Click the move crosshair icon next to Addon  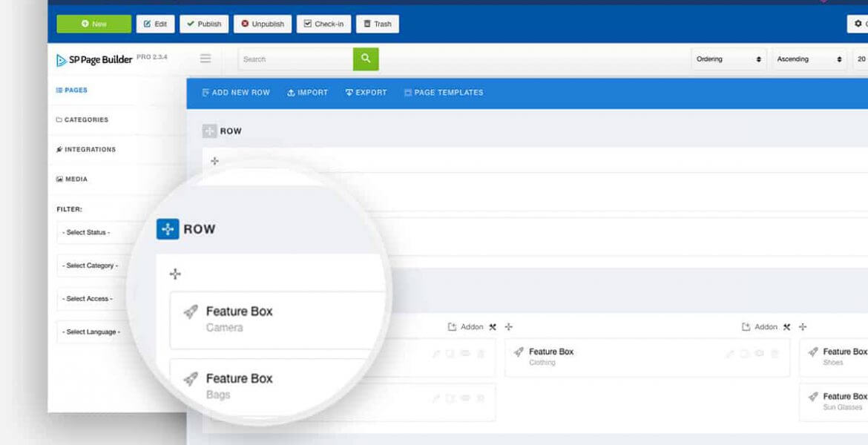[508, 326]
